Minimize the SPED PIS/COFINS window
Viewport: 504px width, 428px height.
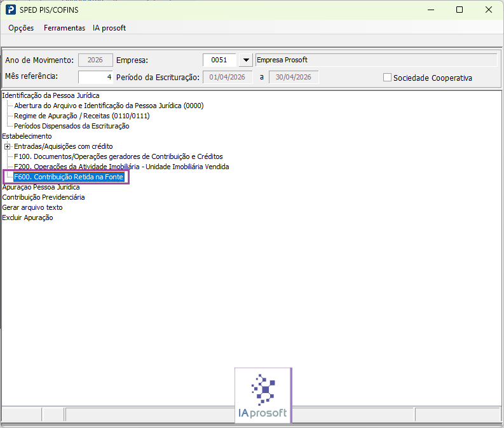tap(431, 10)
